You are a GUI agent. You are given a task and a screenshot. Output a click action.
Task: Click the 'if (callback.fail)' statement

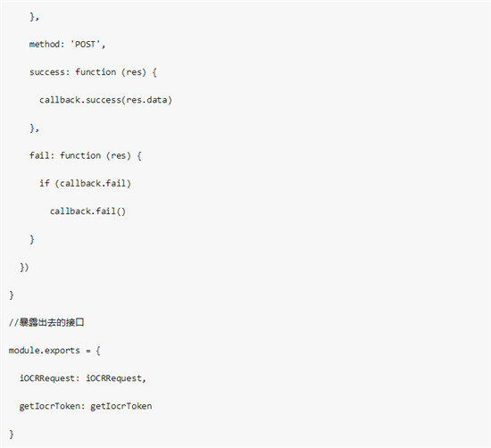point(85,183)
